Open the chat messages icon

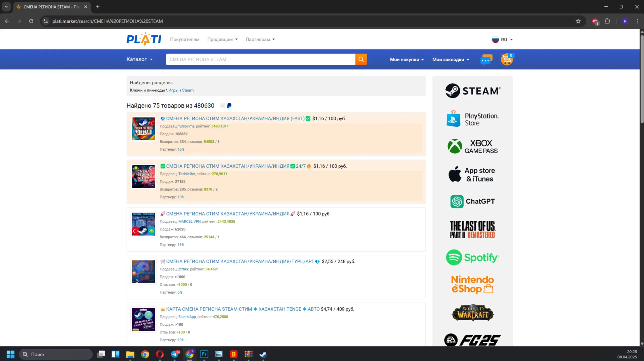click(x=486, y=60)
